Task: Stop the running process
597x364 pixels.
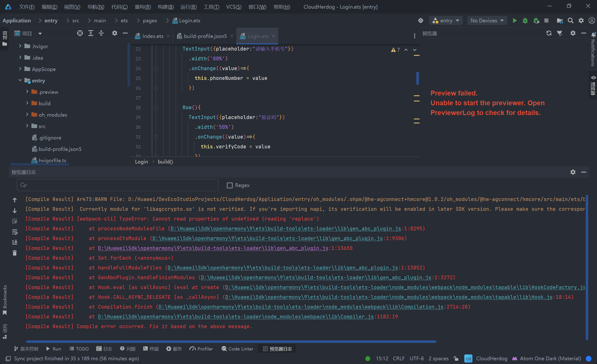Action: (x=546, y=20)
